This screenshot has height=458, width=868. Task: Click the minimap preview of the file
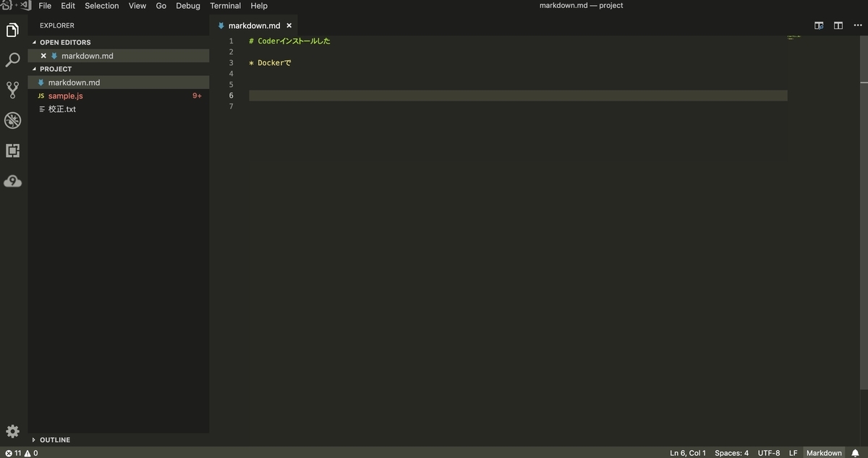(794, 35)
